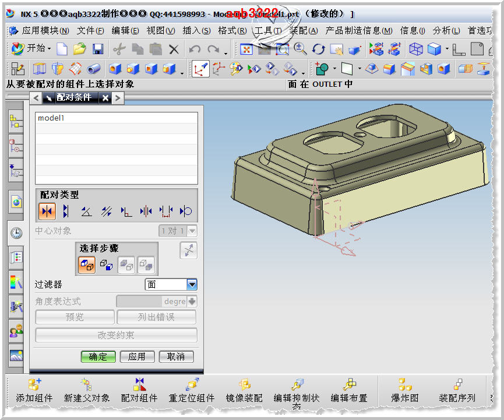Select the Center constraint type

[146, 211]
